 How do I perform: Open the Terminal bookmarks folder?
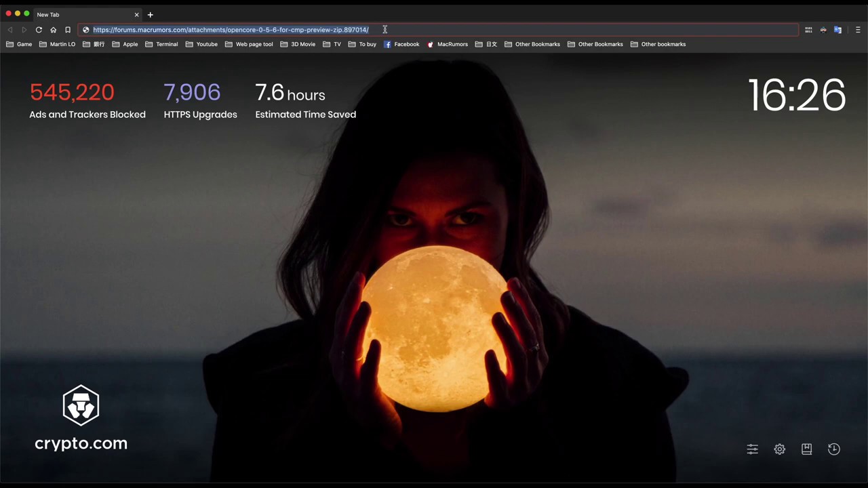pos(161,44)
